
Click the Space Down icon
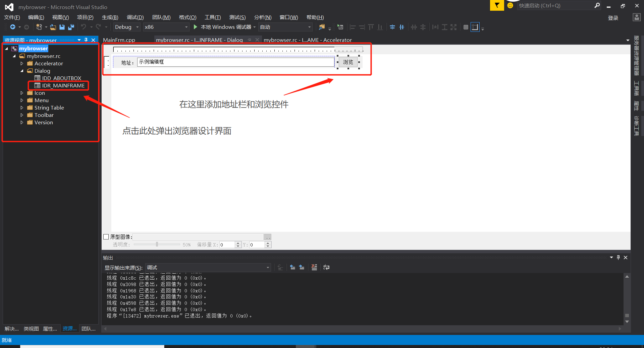423,27
